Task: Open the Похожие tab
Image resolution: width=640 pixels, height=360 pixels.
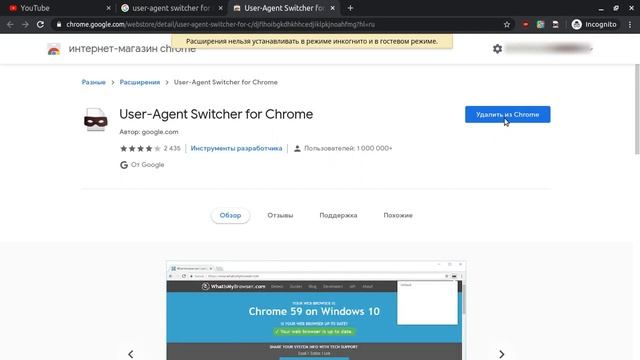Action: coord(398,215)
